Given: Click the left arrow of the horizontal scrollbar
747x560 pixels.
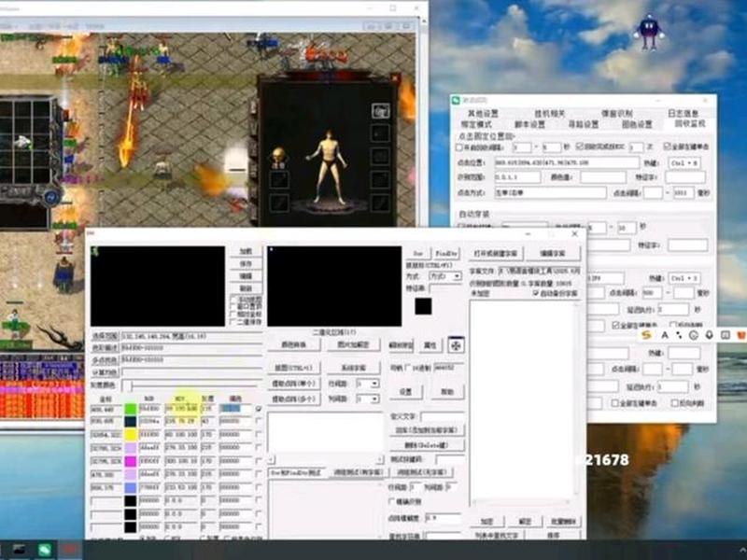Looking at the screenshot, I should click(272, 459).
